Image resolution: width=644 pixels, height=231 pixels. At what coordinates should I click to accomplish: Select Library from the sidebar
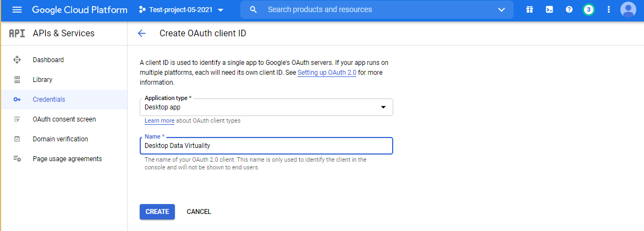42,80
